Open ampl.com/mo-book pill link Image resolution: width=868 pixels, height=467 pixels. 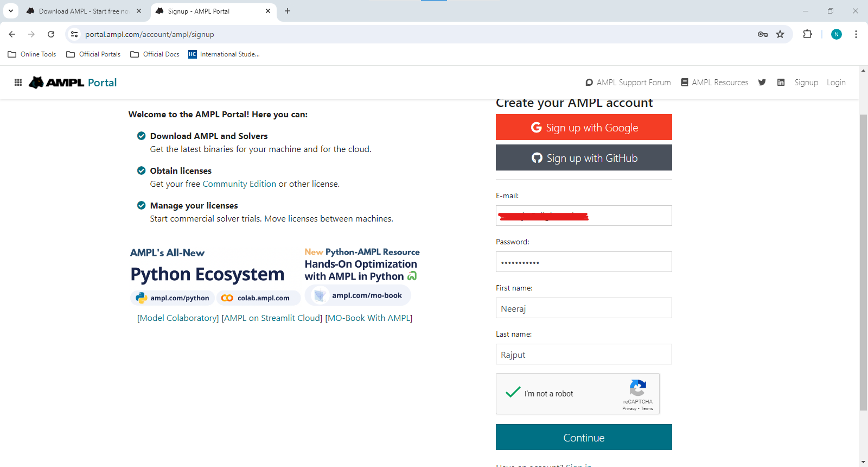358,295
